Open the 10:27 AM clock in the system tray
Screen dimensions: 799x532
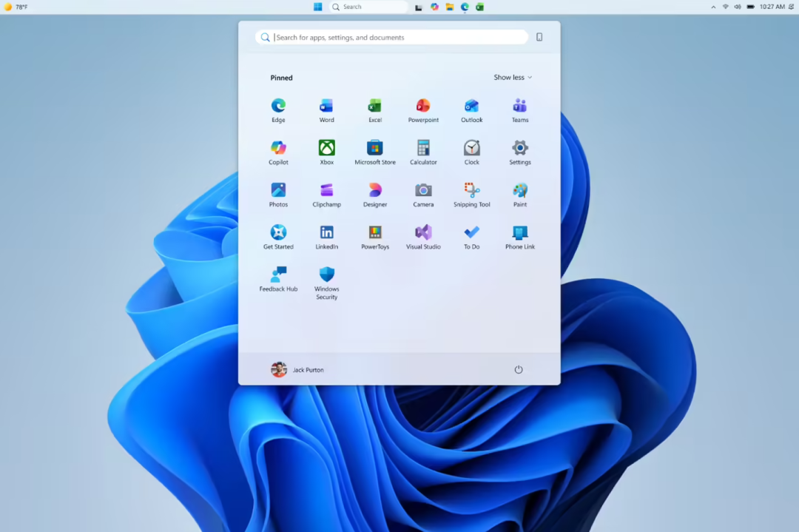772,7
